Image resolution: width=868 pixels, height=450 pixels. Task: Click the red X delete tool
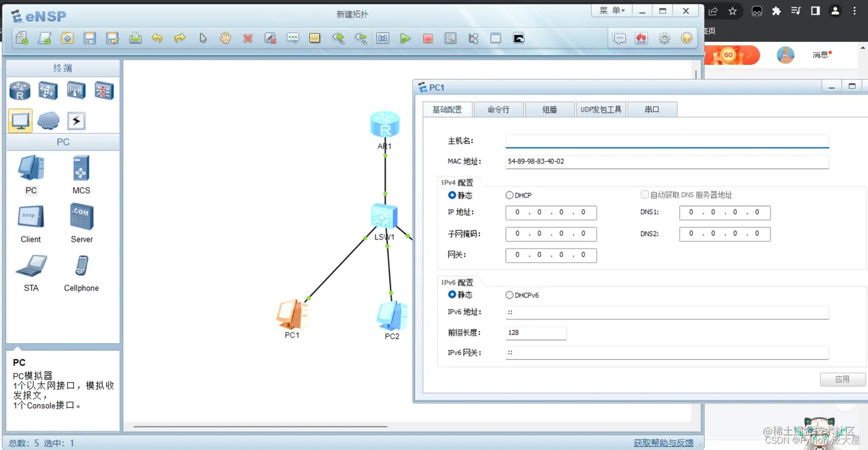point(248,38)
